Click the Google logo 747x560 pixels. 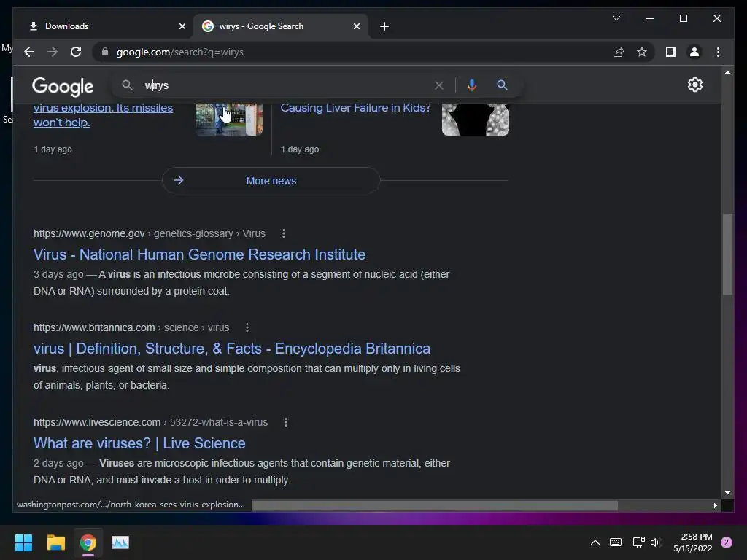[63, 86]
